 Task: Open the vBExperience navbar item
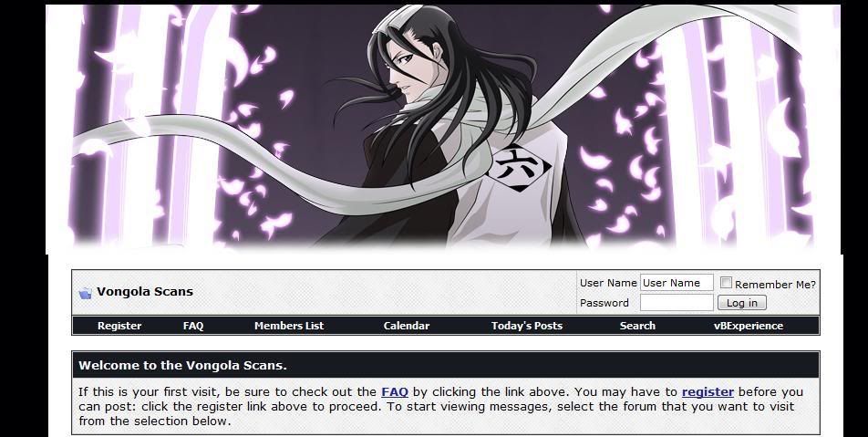pos(749,326)
